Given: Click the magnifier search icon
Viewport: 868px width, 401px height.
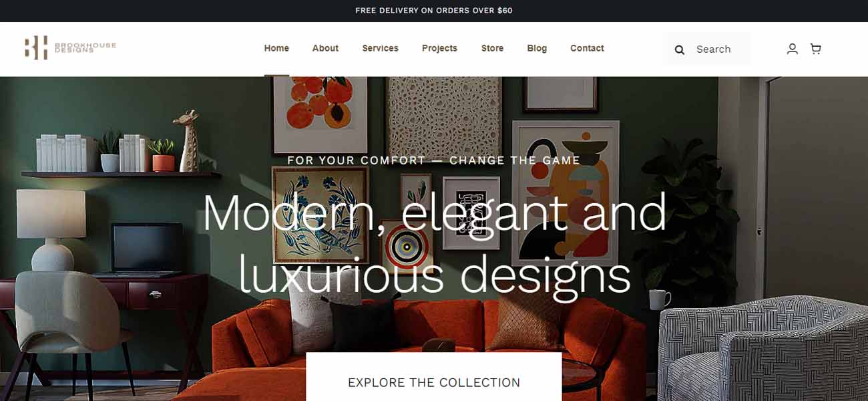Looking at the screenshot, I should click(x=680, y=49).
